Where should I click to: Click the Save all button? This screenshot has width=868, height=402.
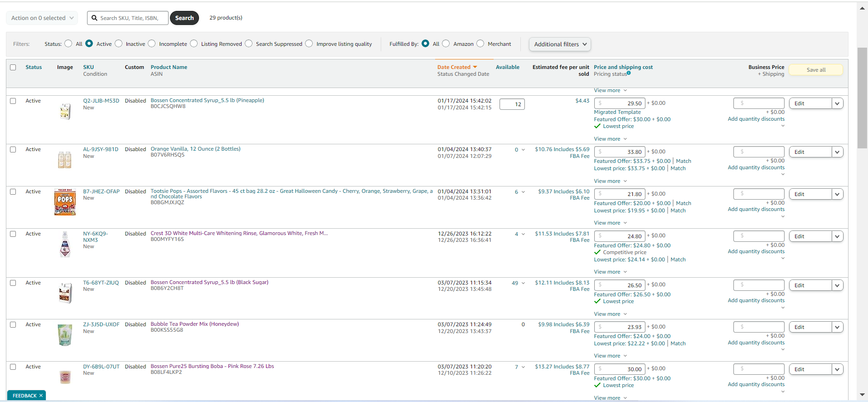[816, 70]
